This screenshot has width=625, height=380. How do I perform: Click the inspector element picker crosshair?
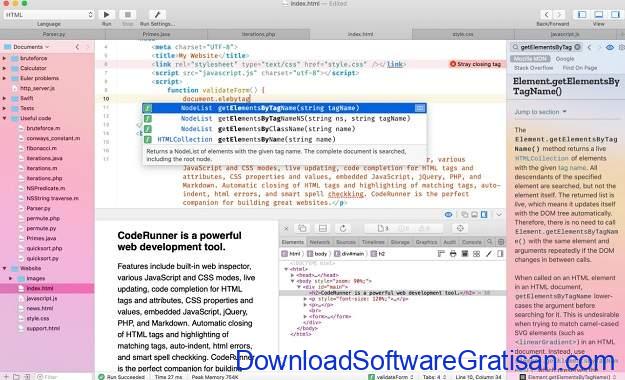[x=460, y=228]
